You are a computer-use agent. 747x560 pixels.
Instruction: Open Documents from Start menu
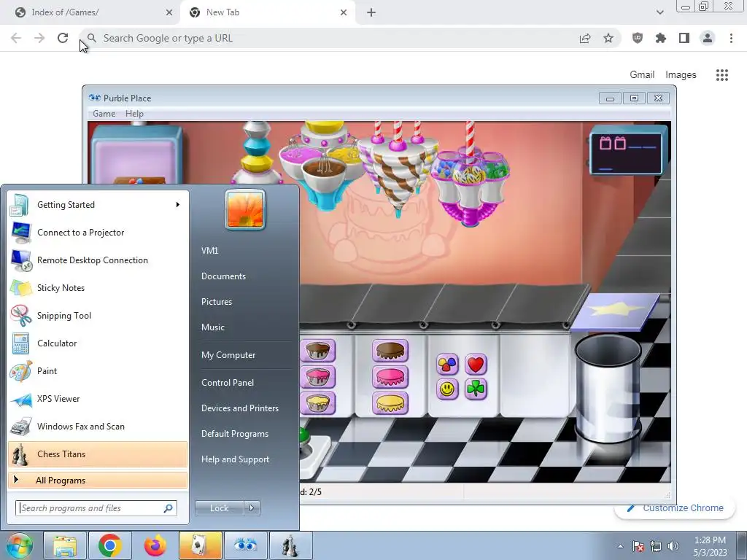click(x=223, y=276)
